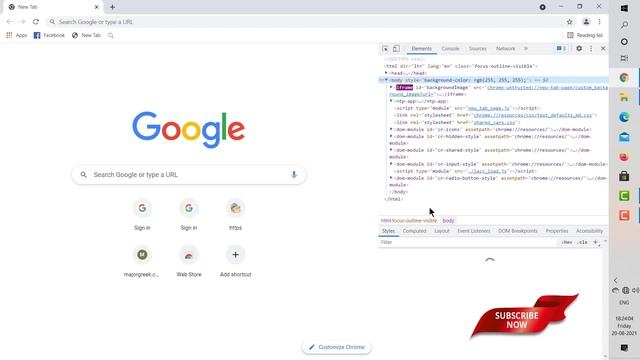Toggle the .cls class editor button
Screen dimensions: 640x360
[582, 242]
